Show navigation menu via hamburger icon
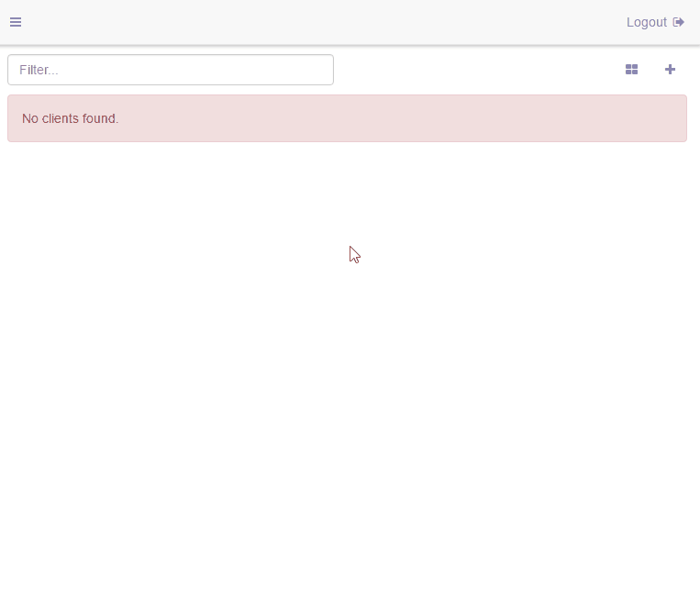700x599 pixels. coord(16,22)
